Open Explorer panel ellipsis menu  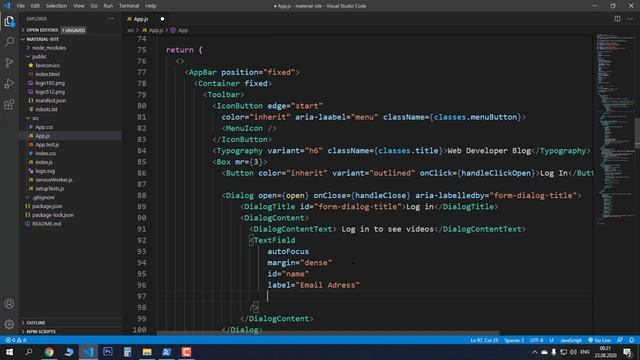(111, 19)
